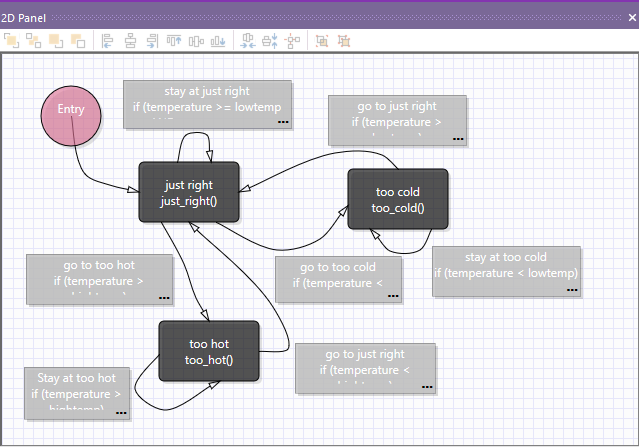Click the horizontal spacing toolbar icon
The width and height of the screenshot is (639, 448).
[x=248, y=41]
